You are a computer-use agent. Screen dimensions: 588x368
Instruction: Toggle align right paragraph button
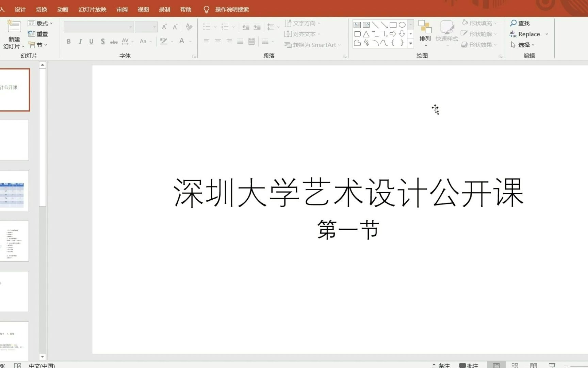tap(229, 42)
